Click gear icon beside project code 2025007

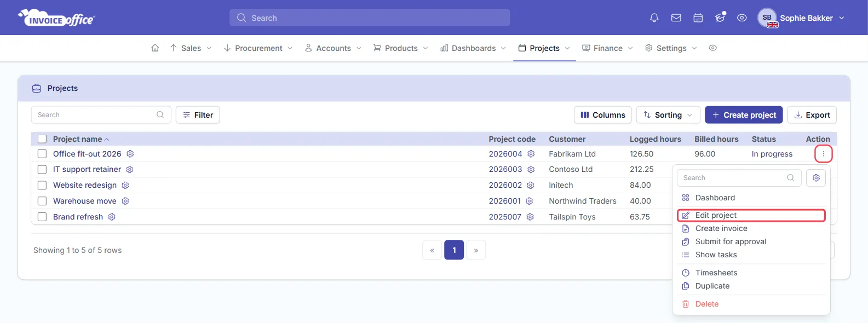(530, 217)
